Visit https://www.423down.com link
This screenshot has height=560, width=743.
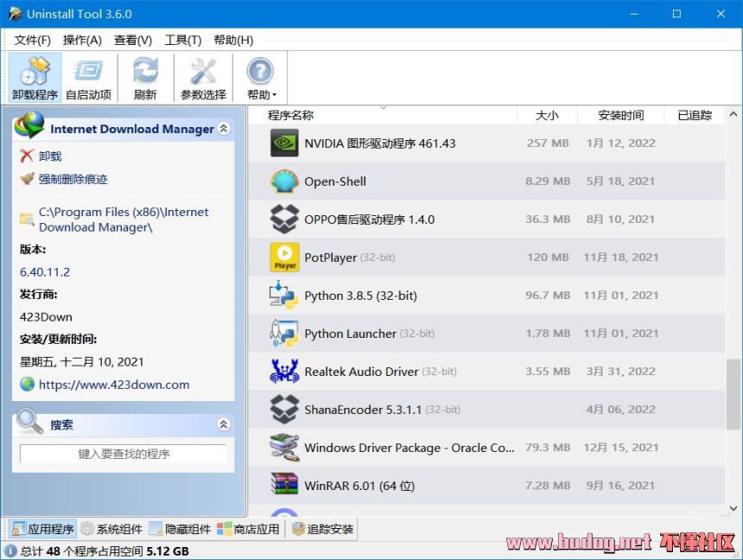(x=114, y=385)
